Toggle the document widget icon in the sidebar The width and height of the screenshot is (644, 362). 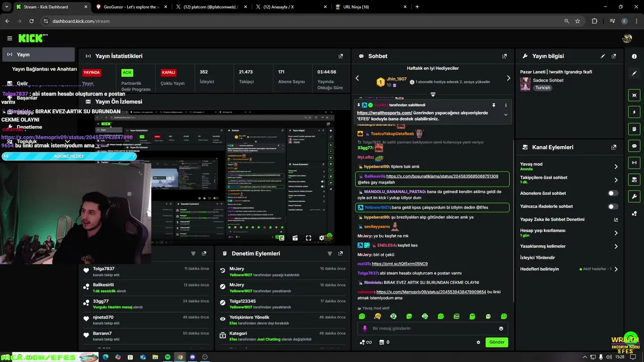[634, 129]
